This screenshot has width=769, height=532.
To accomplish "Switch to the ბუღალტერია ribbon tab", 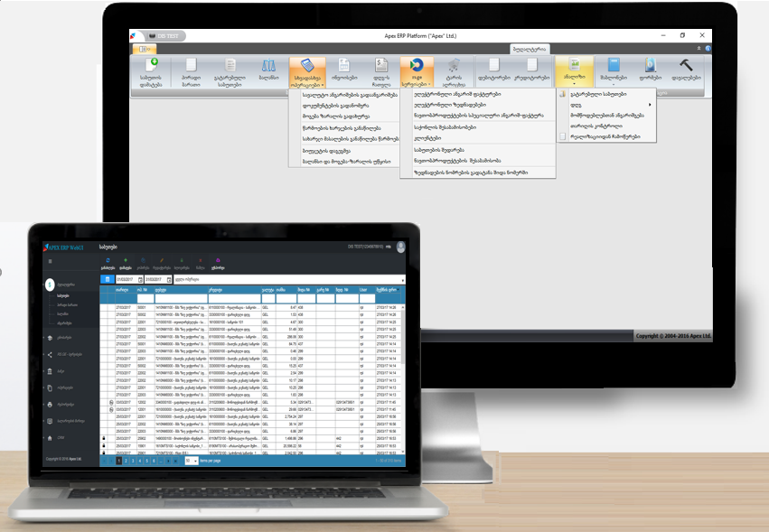I will [530, 49].
